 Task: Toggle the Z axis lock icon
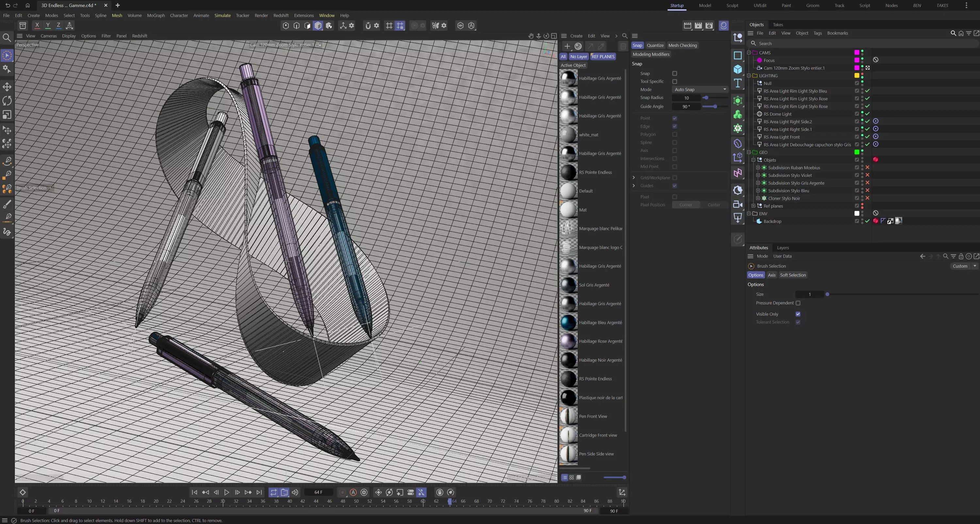click(58, 25)
